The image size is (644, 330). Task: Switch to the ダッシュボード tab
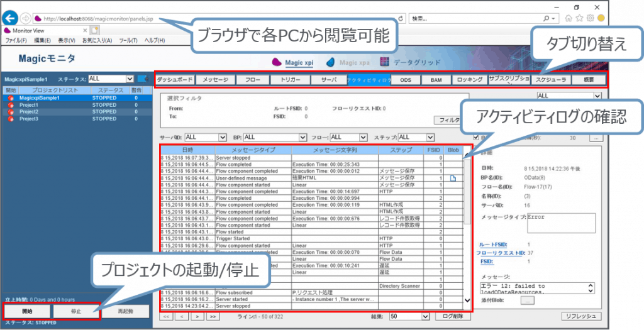click(x=174, y=80)
